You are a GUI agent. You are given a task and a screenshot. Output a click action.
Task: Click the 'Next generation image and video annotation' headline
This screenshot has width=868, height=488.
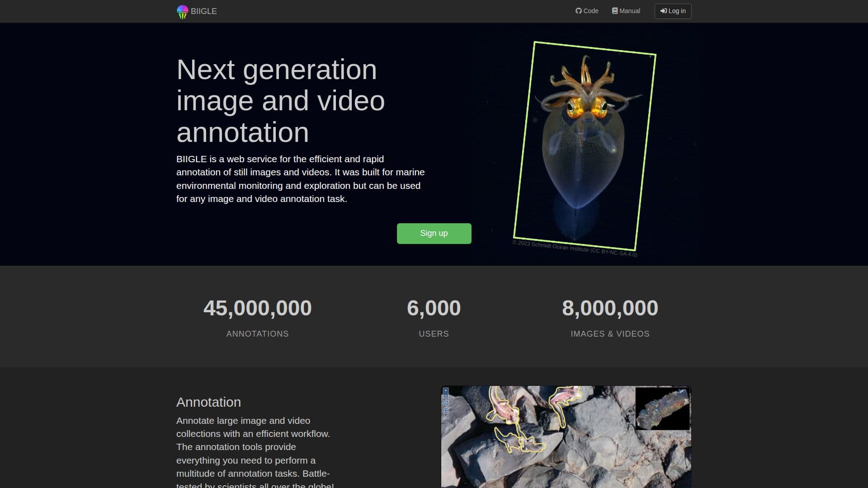(280, 101)
